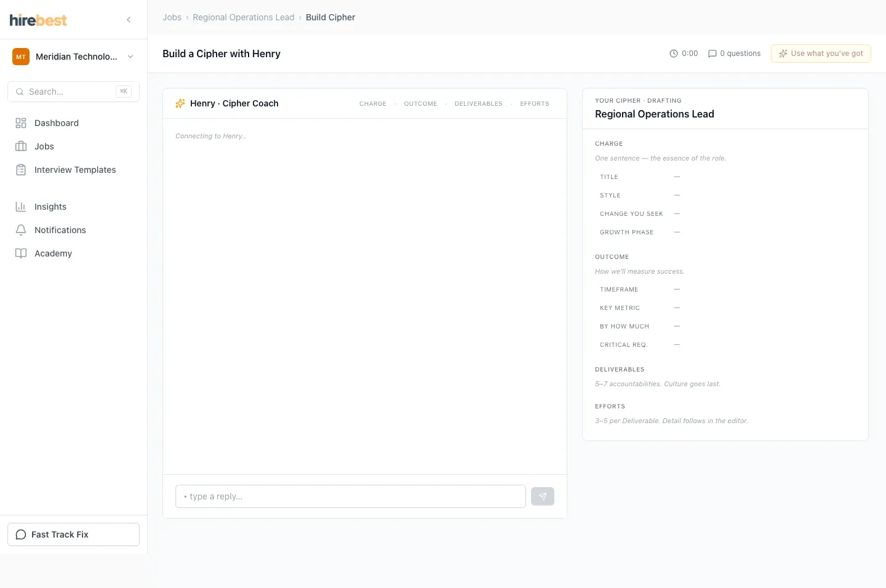Click the Henry Cipher Coach sparkle icon

[x=180, y=103]
